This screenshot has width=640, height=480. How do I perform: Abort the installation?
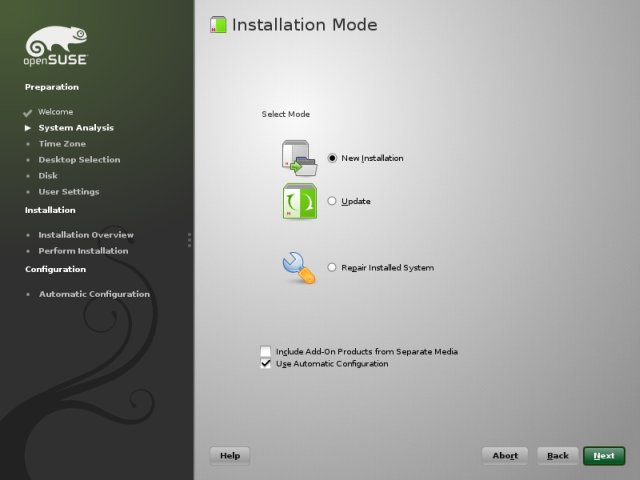505,456
